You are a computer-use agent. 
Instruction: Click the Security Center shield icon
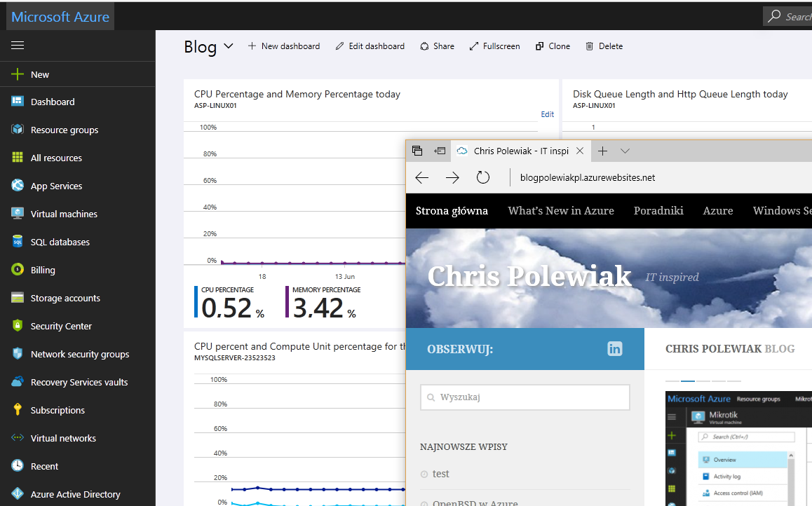point(18,325)
